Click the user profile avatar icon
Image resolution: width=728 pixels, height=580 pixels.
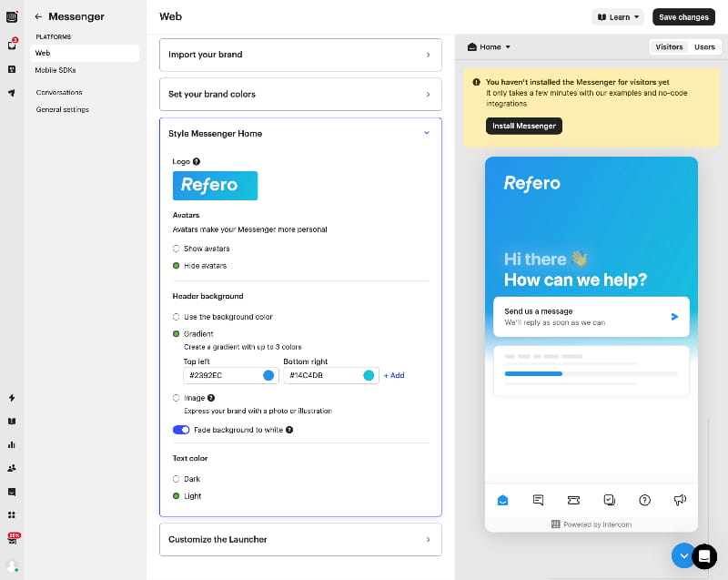(12, 566)
